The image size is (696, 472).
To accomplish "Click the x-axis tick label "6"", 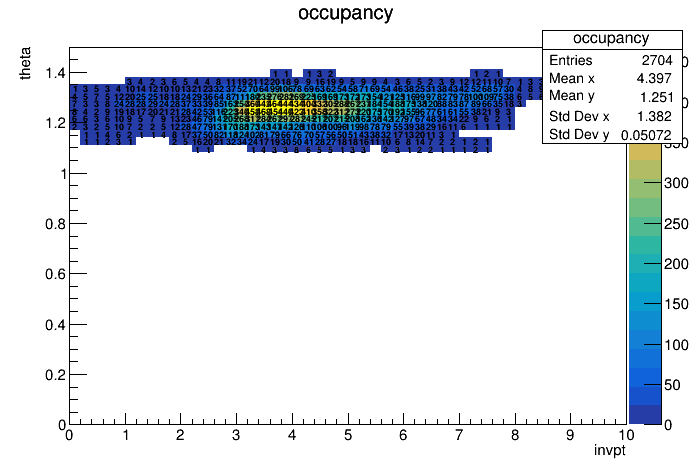I will click(403, 435).
